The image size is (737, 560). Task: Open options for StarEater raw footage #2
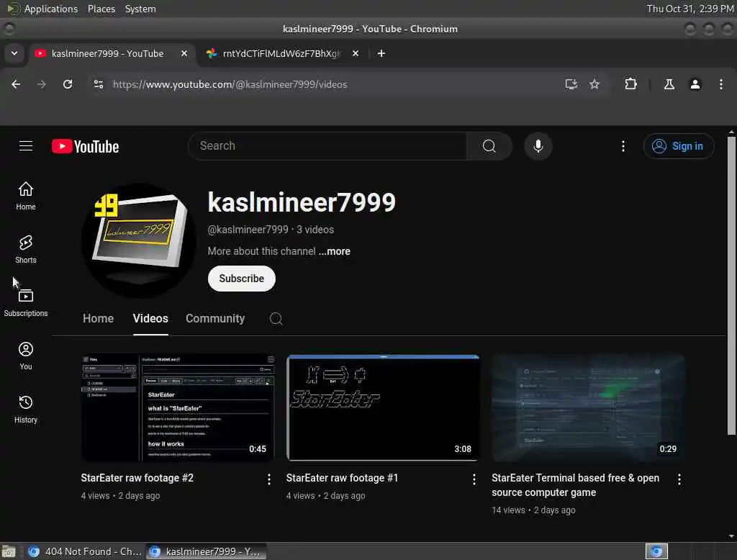pos(269,479)
